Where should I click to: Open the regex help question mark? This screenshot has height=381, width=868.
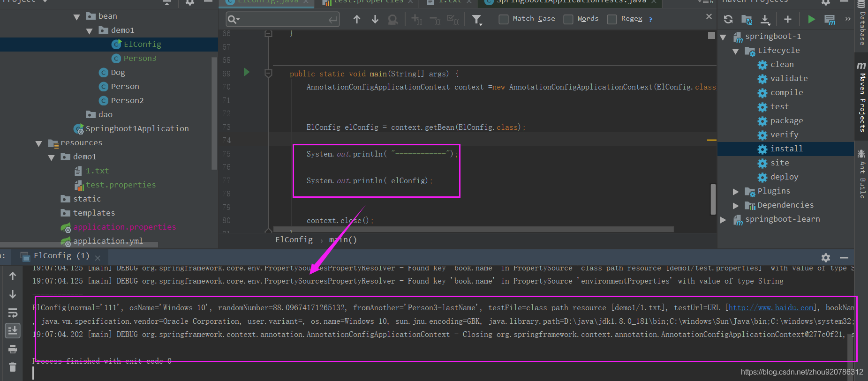click(650, 19)
